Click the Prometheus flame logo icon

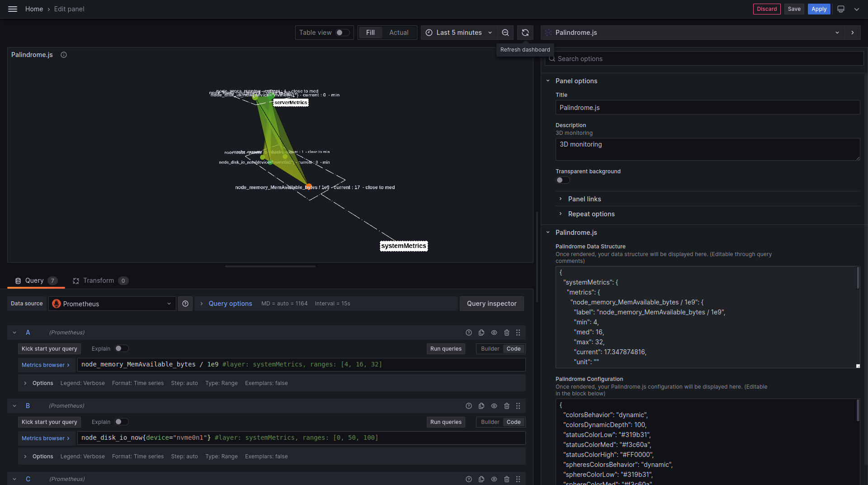point(57,304)
